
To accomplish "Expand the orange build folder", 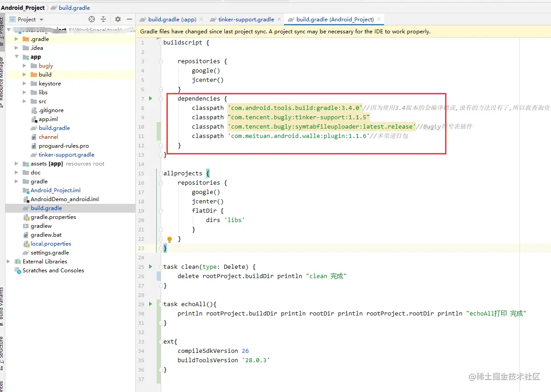I will coord(25,75).
